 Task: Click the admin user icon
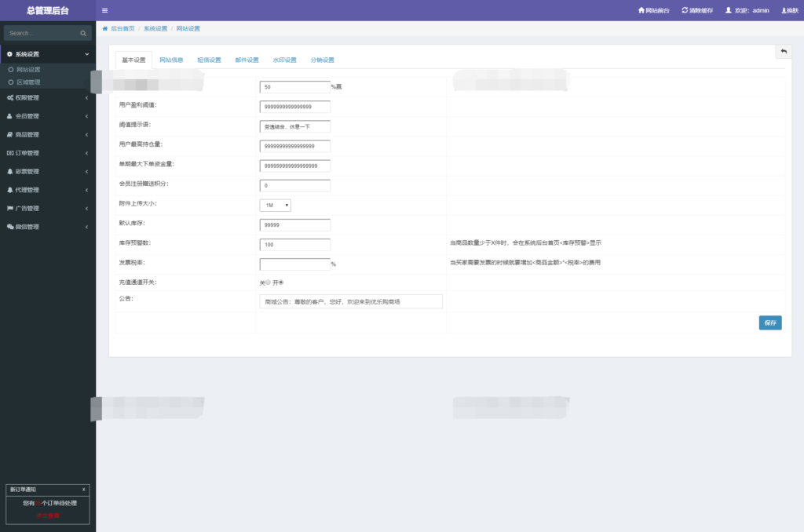728,10
